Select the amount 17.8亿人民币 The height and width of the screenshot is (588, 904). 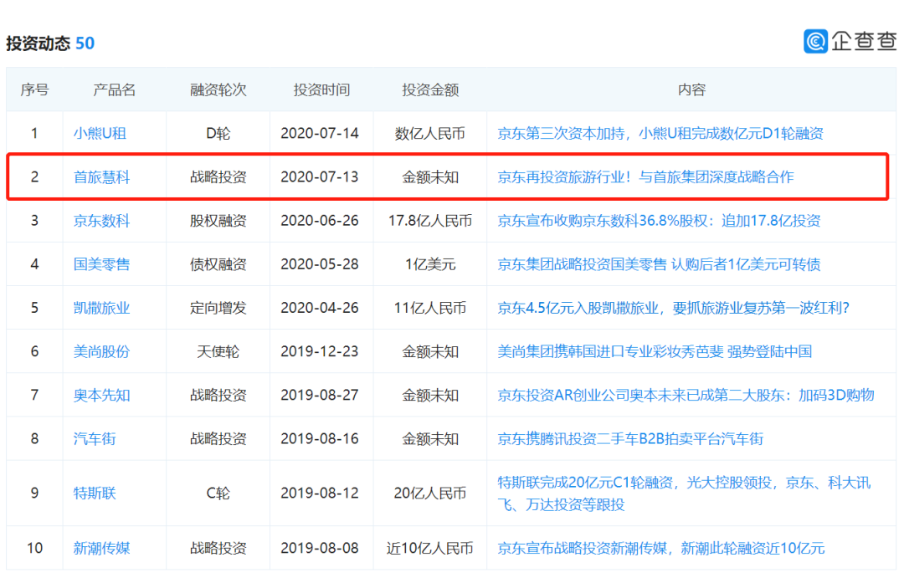click(430, 221)
